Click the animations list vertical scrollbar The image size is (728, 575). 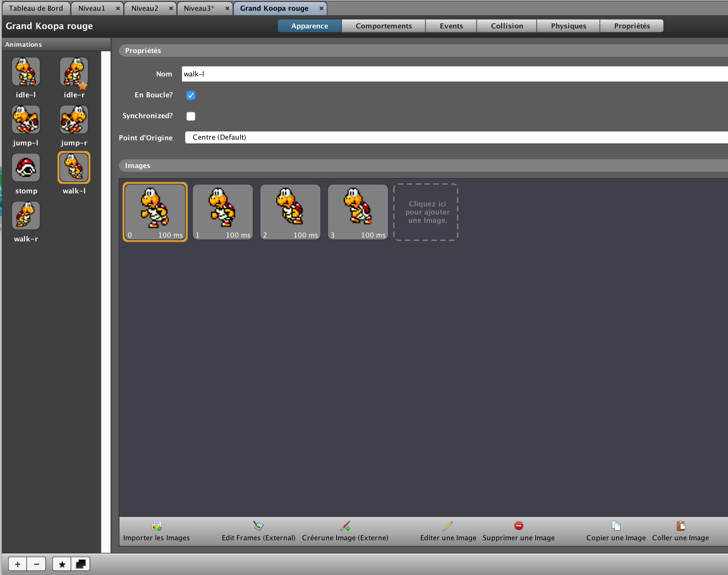(106, 302)
